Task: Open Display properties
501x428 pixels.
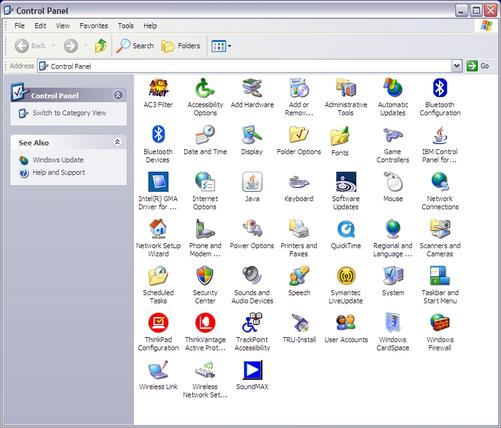Action: [252, 140]
